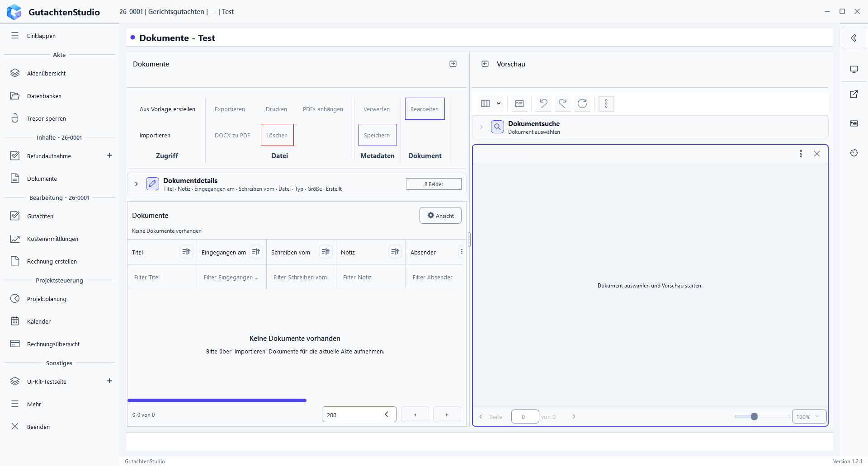Collapse right sidebar with chevron icon
868x466 pixels.
point(854,38)
